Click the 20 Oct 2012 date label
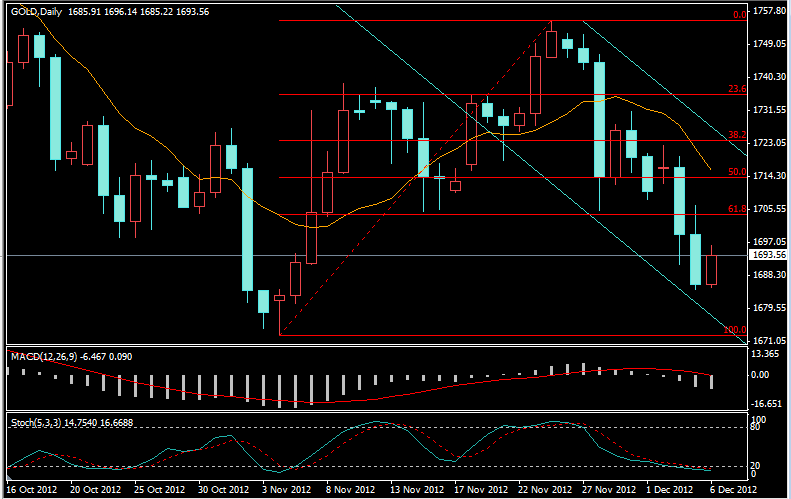The height and width of the screenshot is (499, 791). click(x=95, y=489)
